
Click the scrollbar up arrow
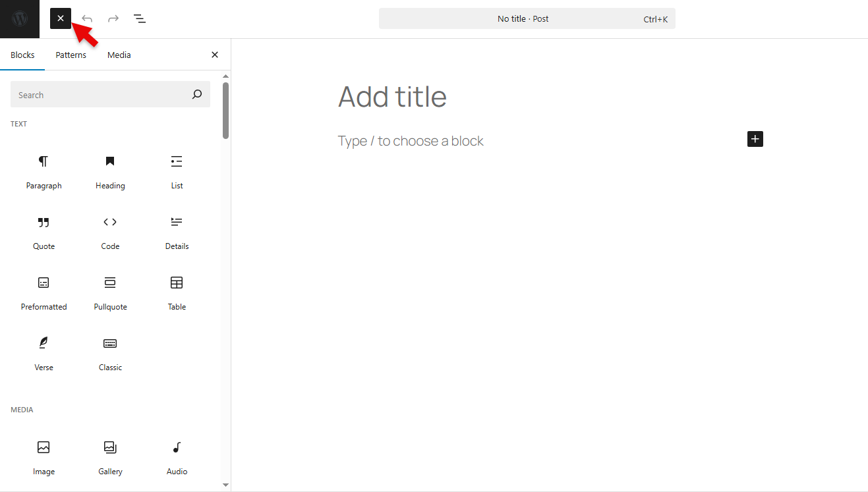[x=226, y=75]
